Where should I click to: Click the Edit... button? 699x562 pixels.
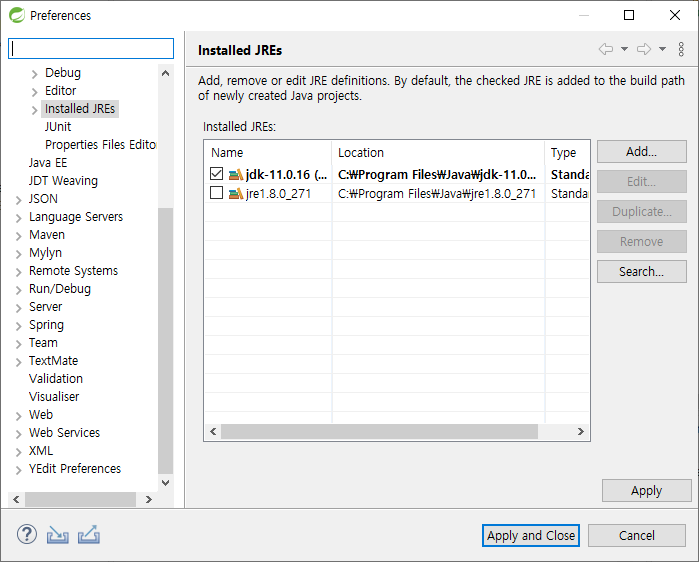[x=641, y=181]
